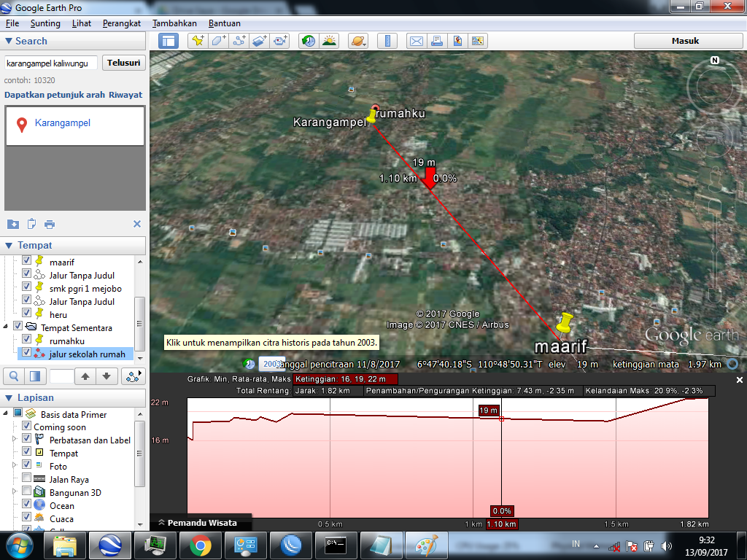747x560 pixels.
Task: Enable Bangunan 3D layer
Action: [27, 491]
